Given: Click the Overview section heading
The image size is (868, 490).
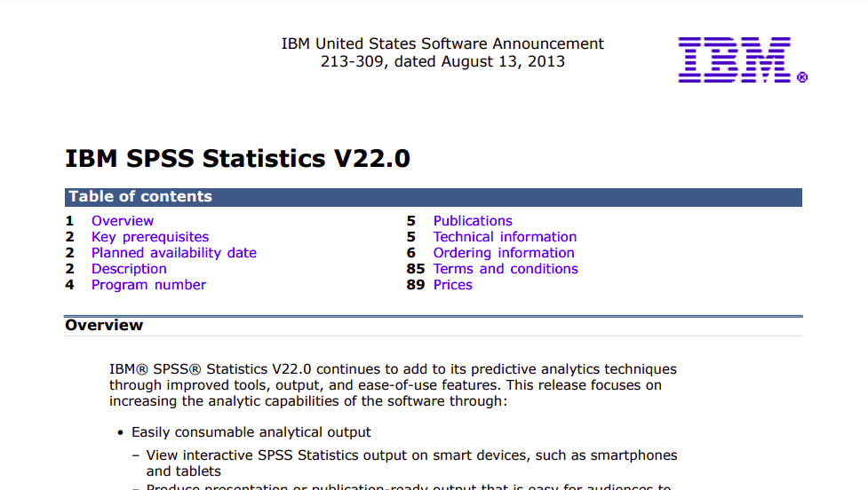Looking at the screenshot, I should click(104, 325).
